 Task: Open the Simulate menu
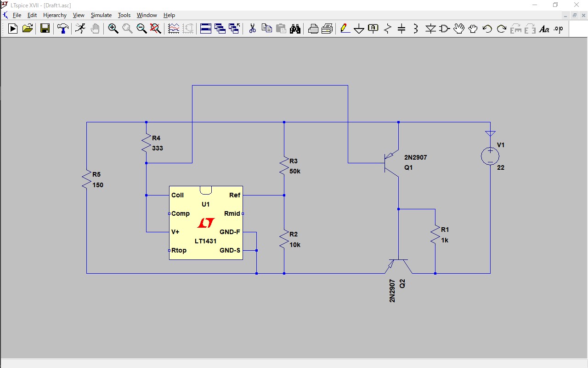[x=101, y=15]
